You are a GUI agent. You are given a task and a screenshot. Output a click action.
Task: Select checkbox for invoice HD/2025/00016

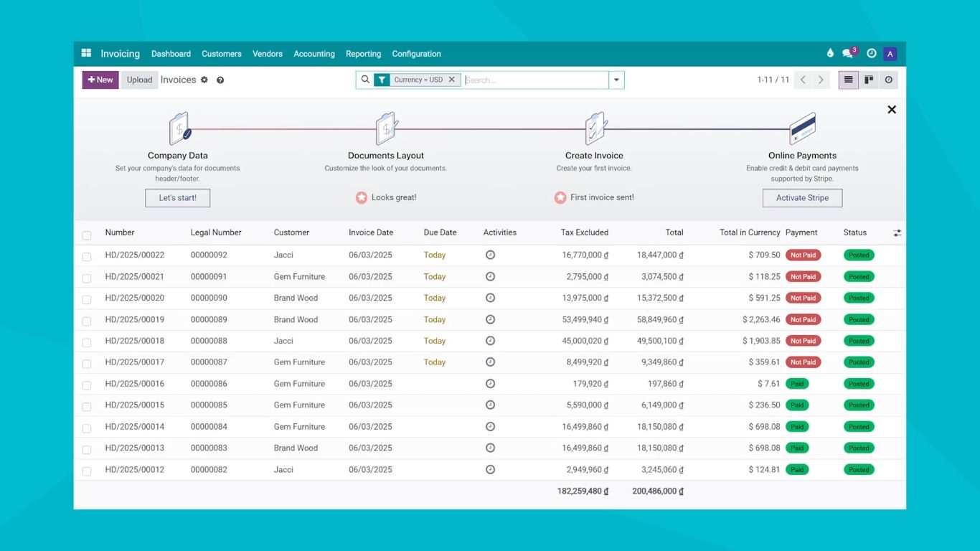pos(87,385)
